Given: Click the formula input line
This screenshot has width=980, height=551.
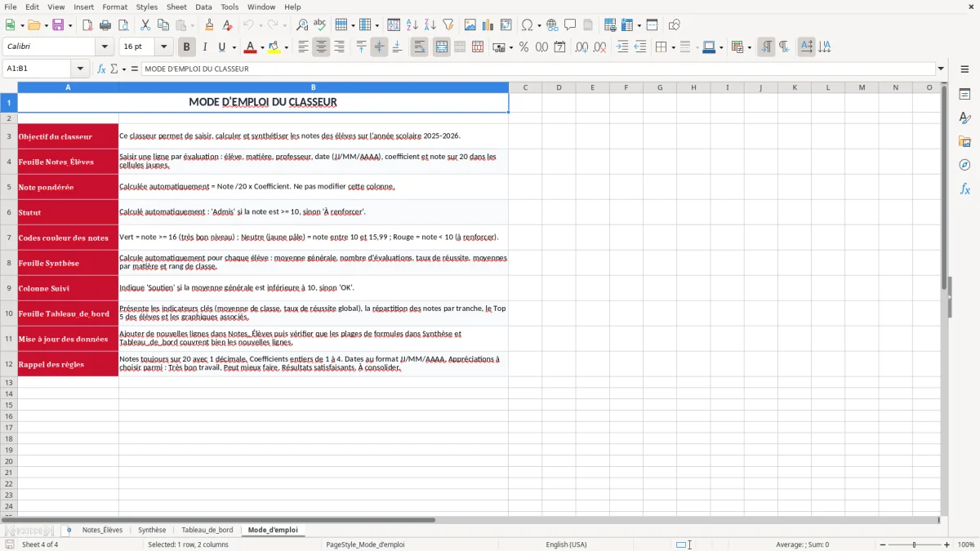Looking at the screenshot, I should pyautogui.click(x=537, y=69).
